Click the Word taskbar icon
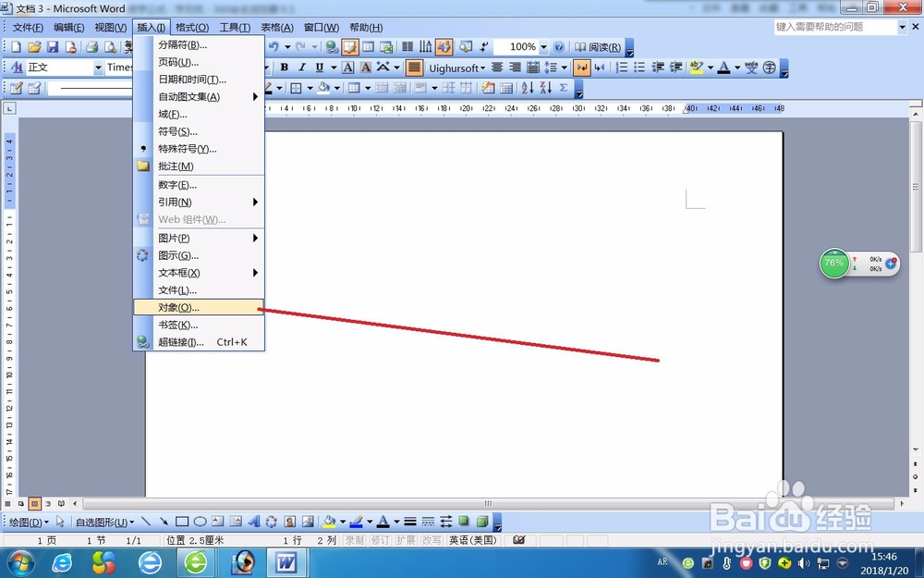 (287, 562)
